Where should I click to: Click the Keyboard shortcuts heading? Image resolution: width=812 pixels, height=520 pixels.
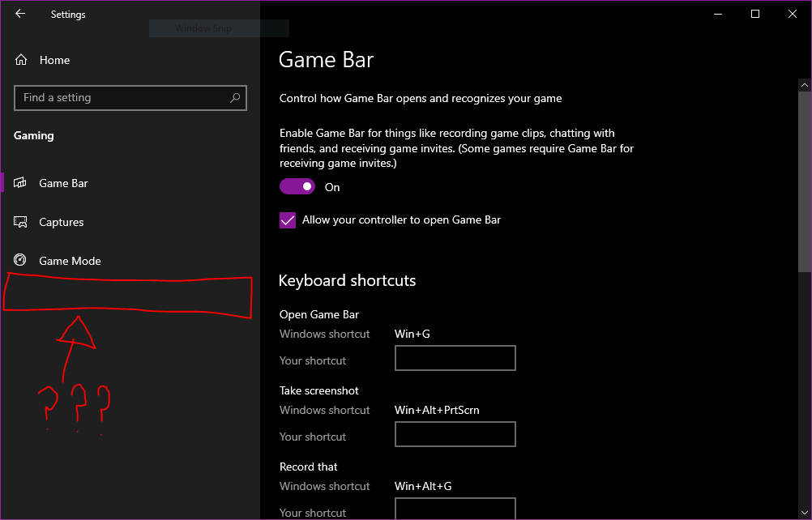[x=347, y=280]
